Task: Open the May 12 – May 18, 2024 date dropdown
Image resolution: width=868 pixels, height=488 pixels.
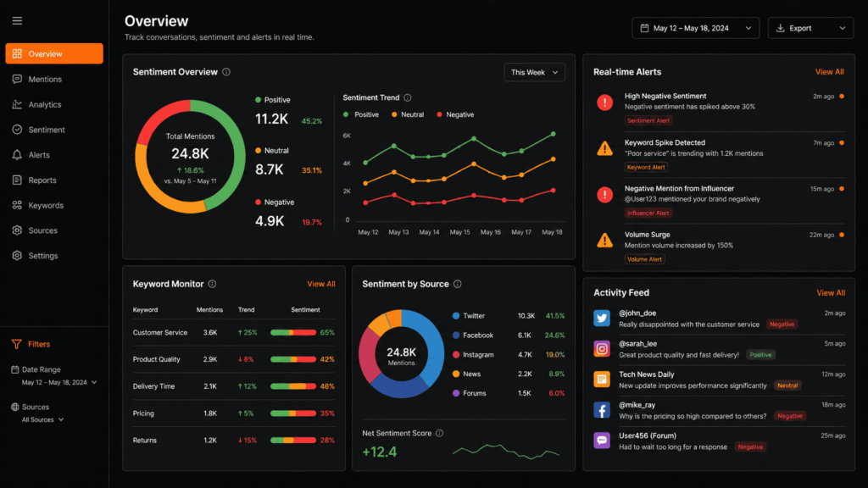Action: click(696, 28)
